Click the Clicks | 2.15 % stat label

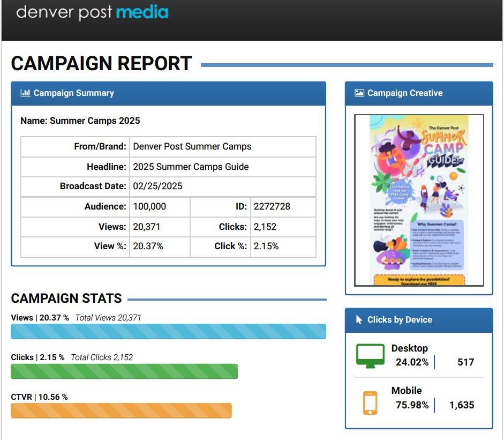click(x=37, y=357)
